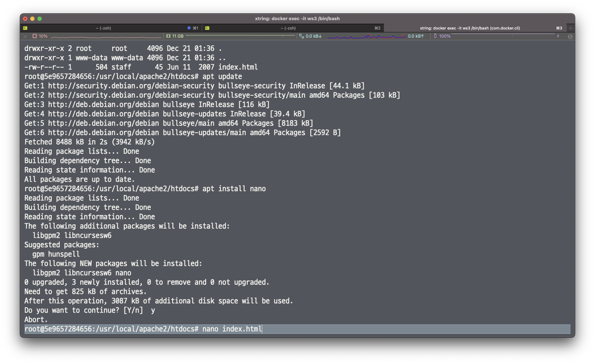The image size is (595, 364).
Task: Click the index.html file name in listing
Action: click(x=238, y=67)
